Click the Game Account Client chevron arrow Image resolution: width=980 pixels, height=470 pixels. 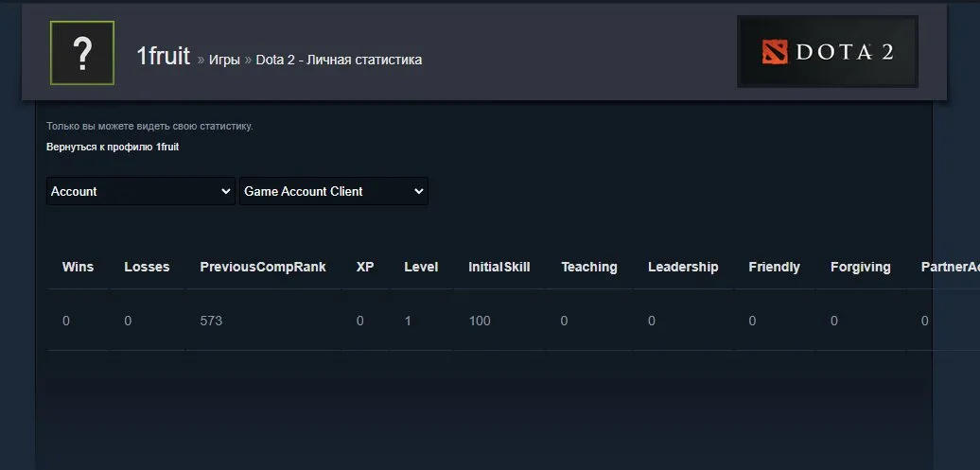[x=419, y=192]
